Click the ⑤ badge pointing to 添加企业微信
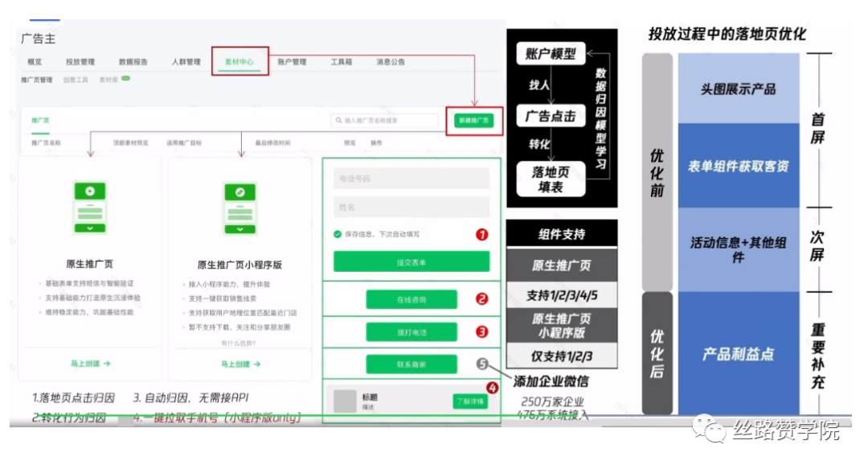The image size is (868, 469). pos(482,363)
